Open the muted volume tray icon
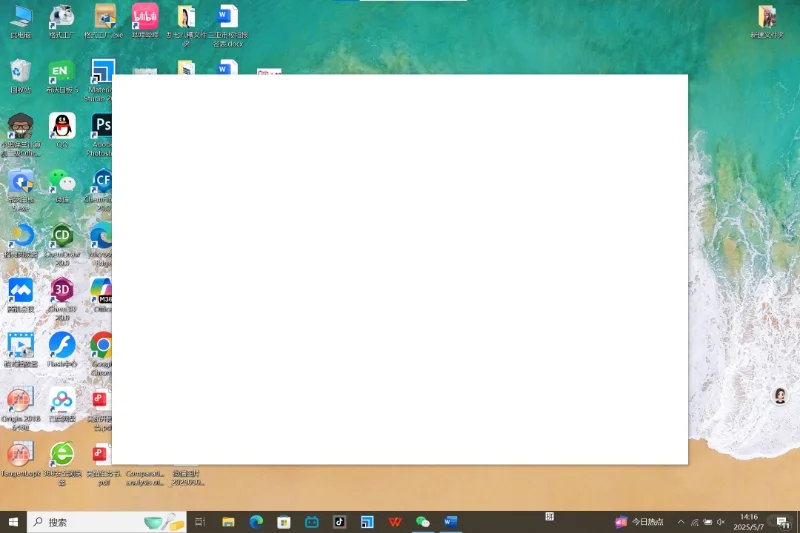This screenshot has height=533, width=800. click(721, 522)
